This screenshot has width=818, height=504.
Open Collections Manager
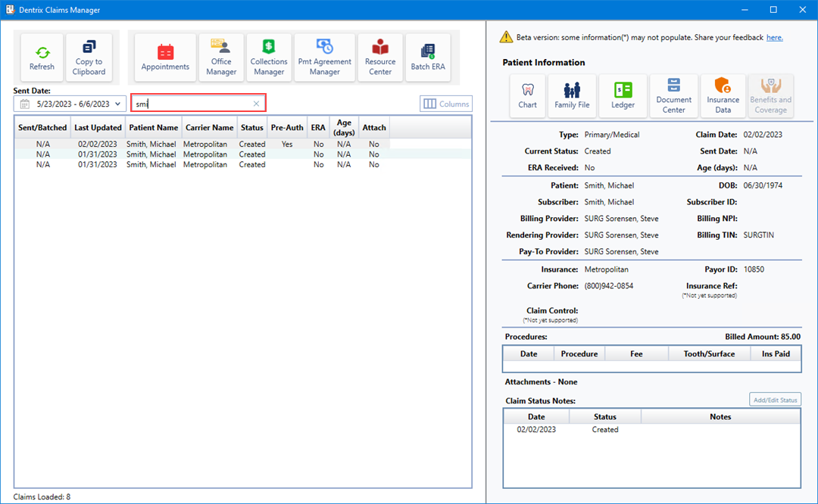pyautogui.click(x=269, y=58)
